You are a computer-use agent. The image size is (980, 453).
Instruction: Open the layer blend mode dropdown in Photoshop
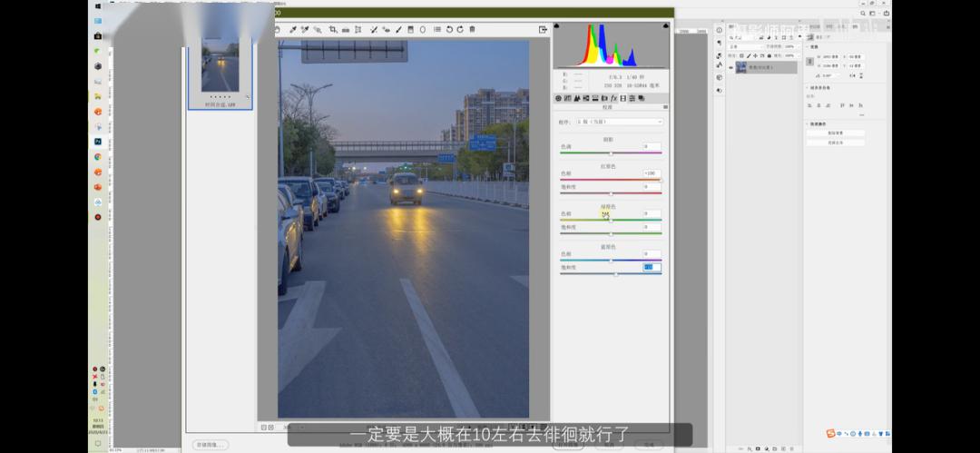click(746, 47)
